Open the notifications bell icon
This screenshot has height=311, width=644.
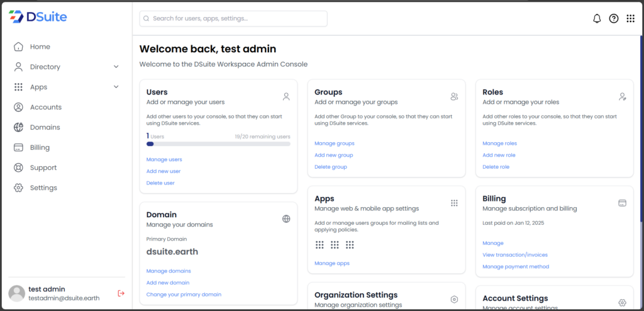pyautogui.click(x=597, y=19)
